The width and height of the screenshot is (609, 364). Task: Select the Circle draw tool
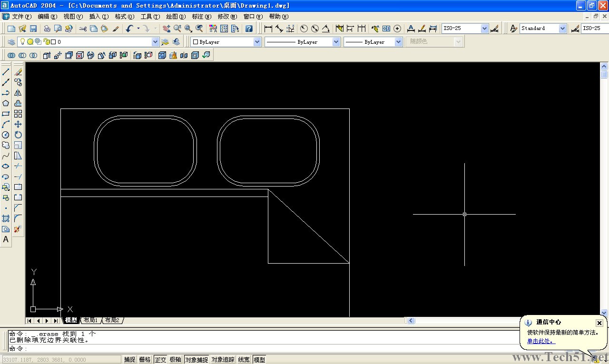click(x=6, y=135)
